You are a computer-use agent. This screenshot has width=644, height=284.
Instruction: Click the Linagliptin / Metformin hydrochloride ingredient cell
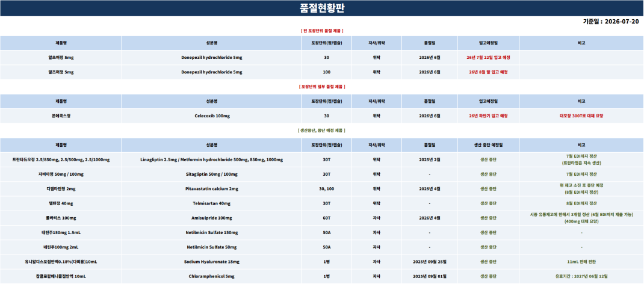212,159
